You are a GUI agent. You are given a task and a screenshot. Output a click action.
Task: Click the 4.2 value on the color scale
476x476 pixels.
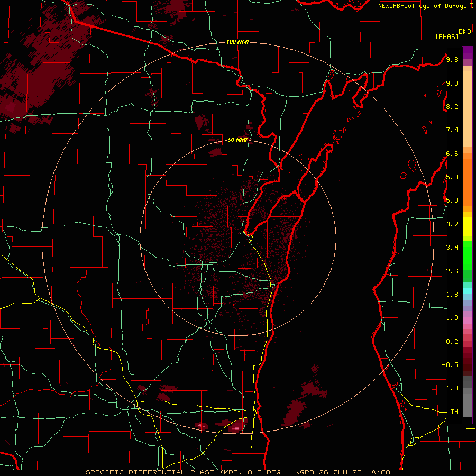tap(452, 224)
